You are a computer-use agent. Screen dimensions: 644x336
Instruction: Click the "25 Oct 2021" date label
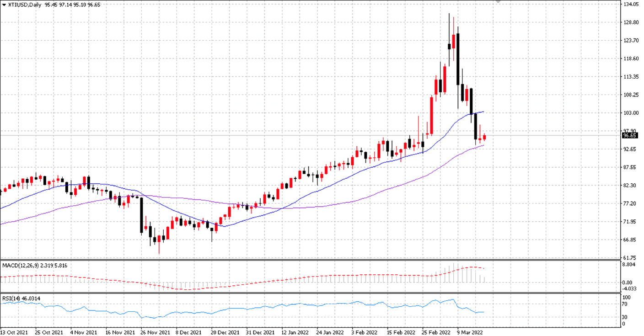point(48,332)
